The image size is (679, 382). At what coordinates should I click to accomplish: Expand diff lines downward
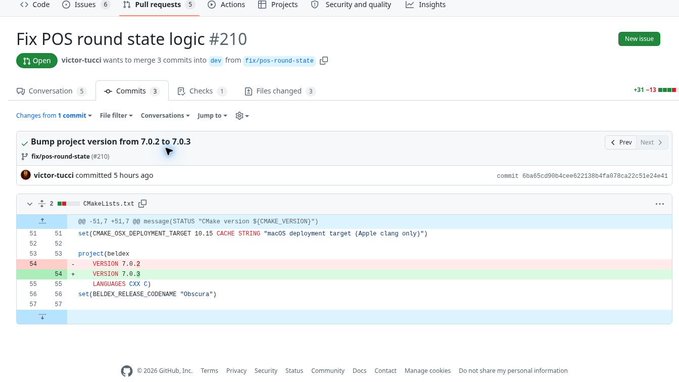pyautogui.click(x=42, y=317)
